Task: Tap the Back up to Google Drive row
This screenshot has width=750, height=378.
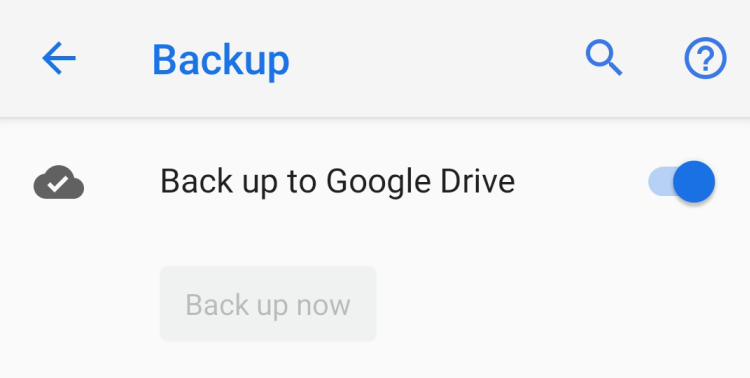Action: tap(375, 182)
